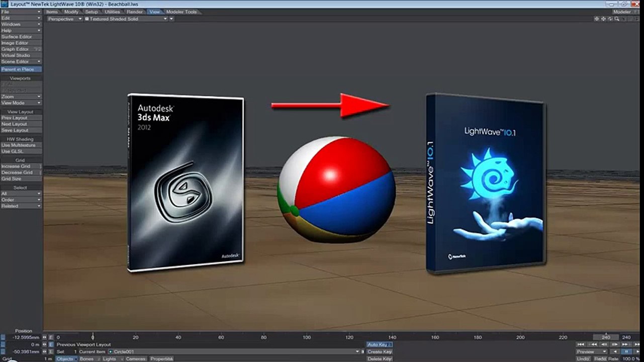The image size is (644, 362).
Task: Toggle the Z channel button beside -50.3981mm
Action: coord(3,351)
